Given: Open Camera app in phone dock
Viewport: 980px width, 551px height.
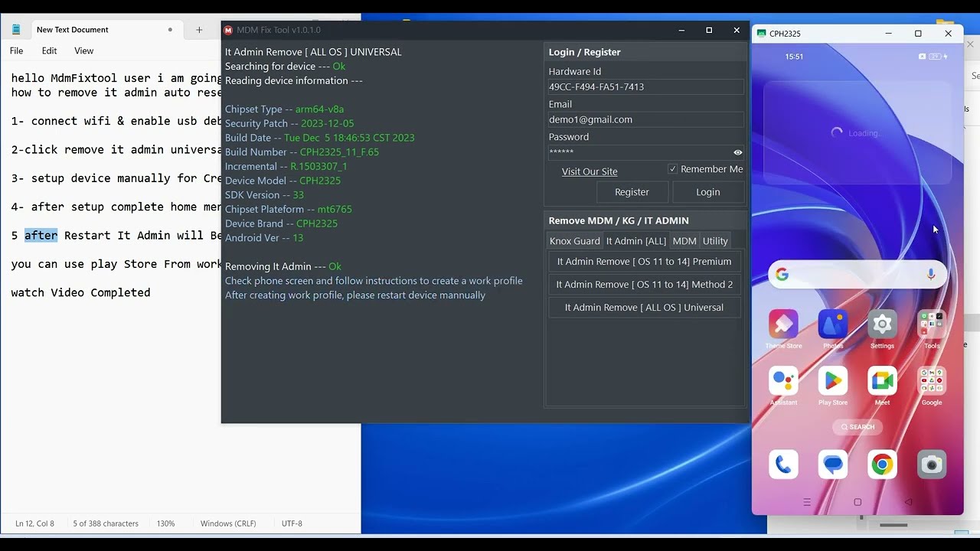Looking at the screenshot, I should point(932,465).
